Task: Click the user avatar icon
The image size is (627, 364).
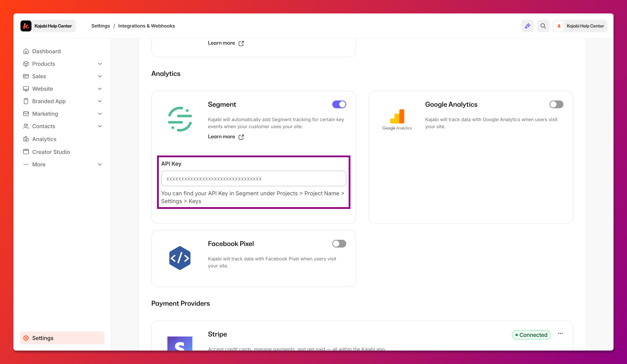Action: tap(559, 26)
